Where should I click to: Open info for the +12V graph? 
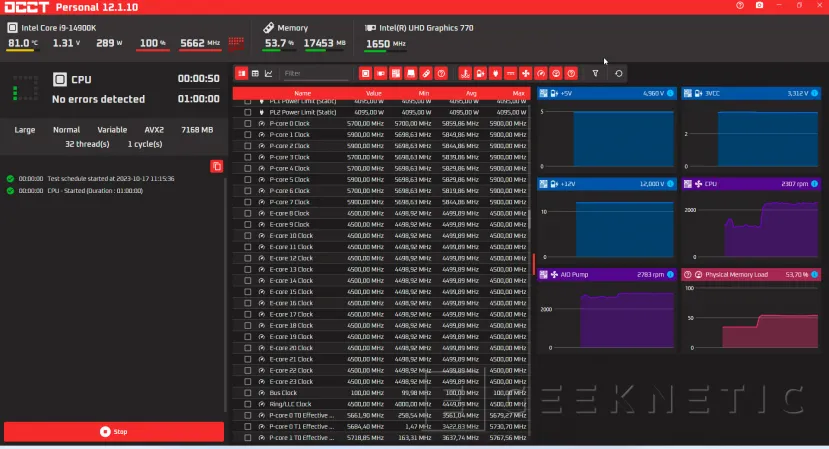(x=670, y=184)
